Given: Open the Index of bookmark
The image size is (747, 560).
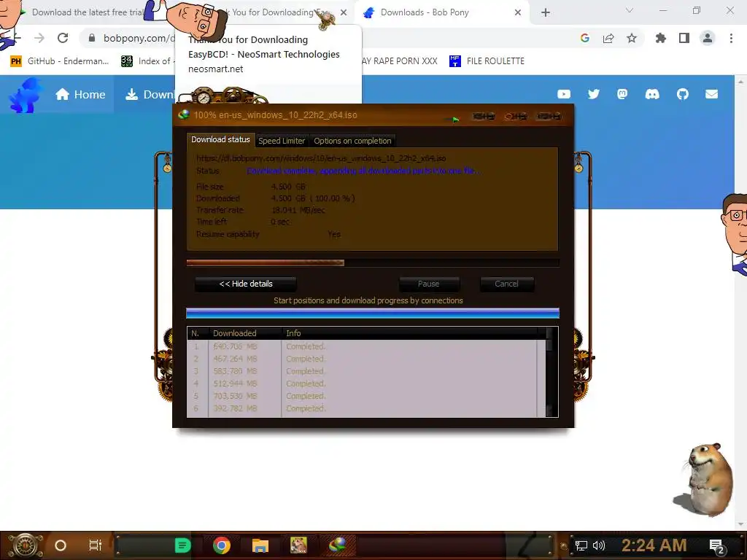Looking at the screenshot, I should pos(146,61).
